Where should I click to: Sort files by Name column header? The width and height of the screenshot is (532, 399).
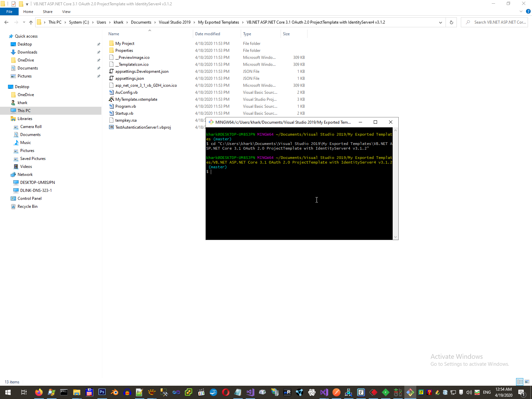tap(150, 34)
